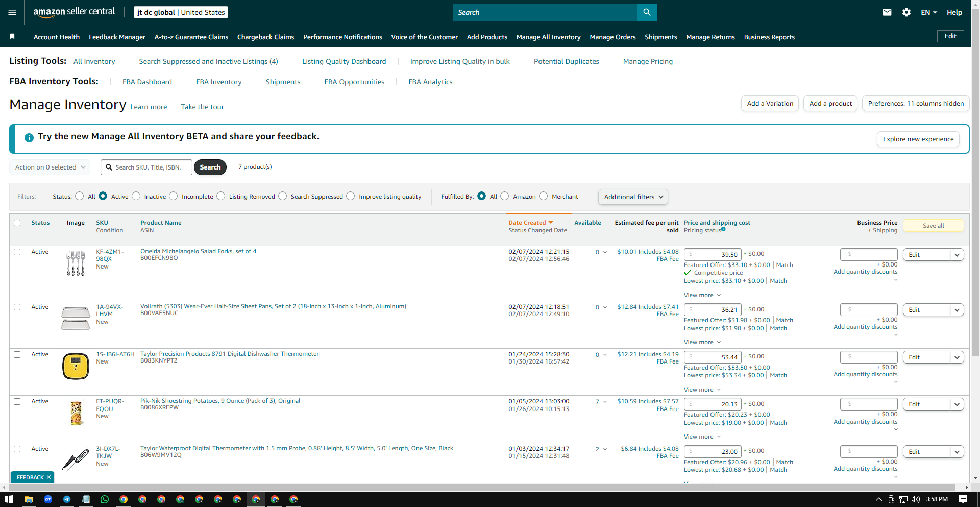Viewport: 980px width, 507px height.
Task: Switch to FBA Dashboard tool
Action: tap(147, 82)
